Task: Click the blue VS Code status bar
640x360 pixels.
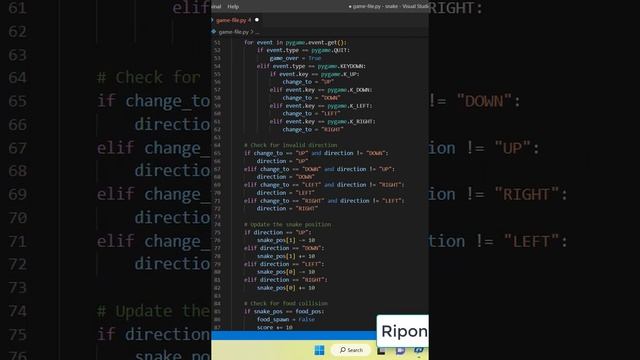Action: coord(293,335)
